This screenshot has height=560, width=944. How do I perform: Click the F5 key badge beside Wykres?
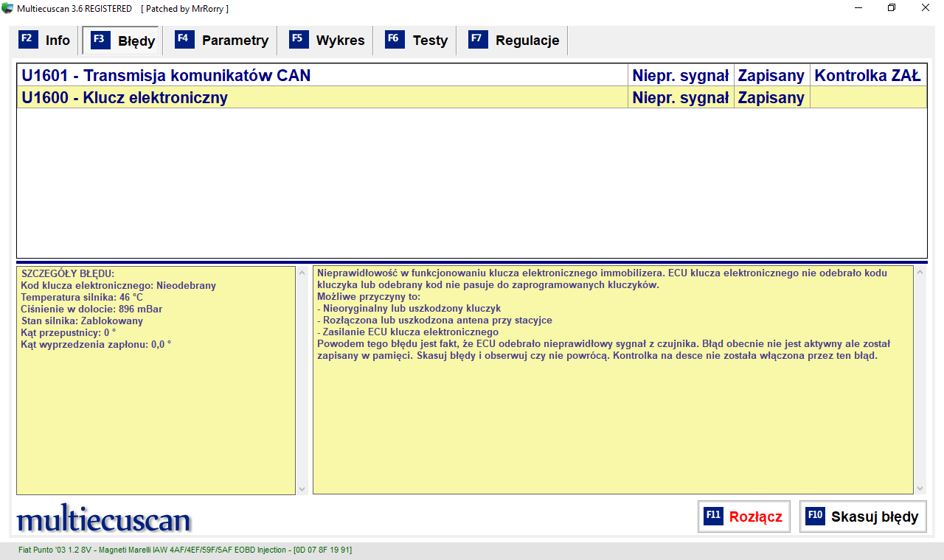click(299, 40)
